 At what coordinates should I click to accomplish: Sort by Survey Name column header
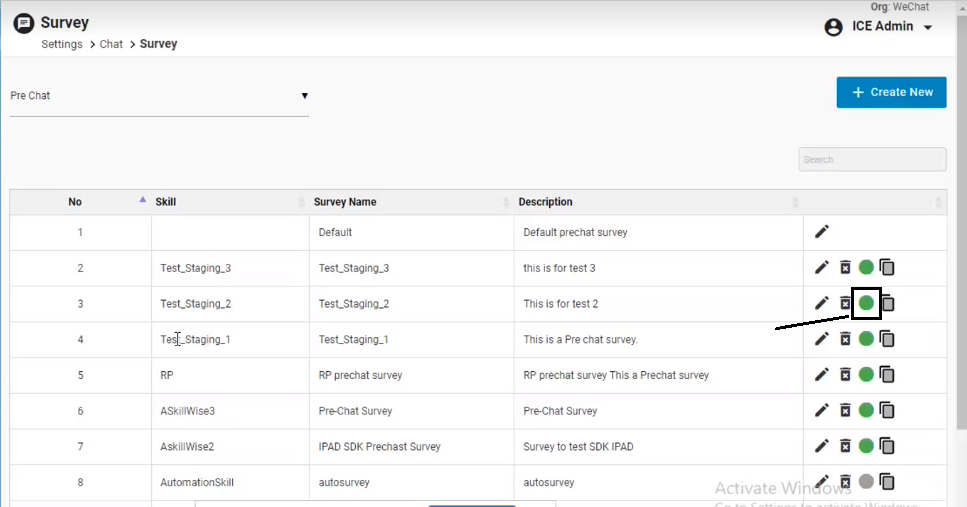(345, 202)
